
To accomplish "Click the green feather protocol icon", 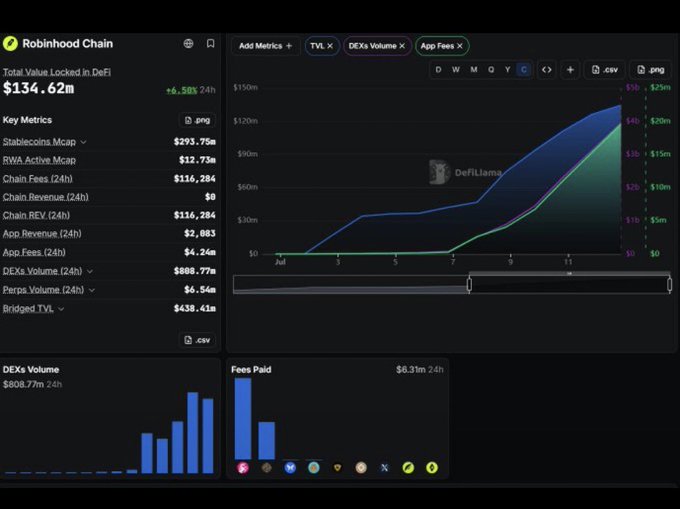I will 408,468.
